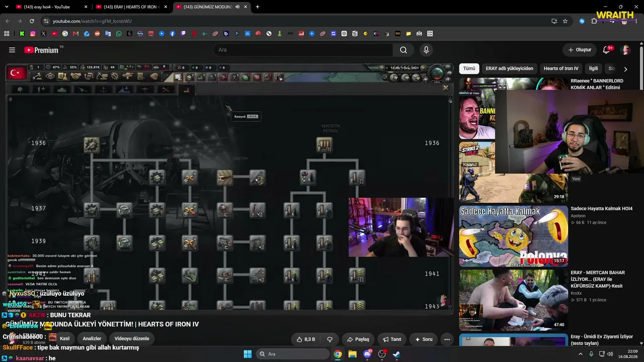Viewport: 644px width, 362px height.
Task: Open the research flask icon in game bar
Action: point(63,76)
